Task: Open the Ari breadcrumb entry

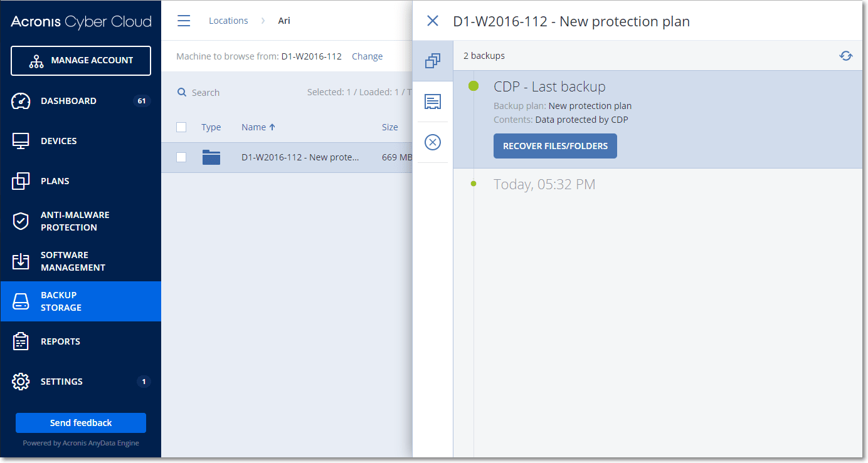Action: pyautogui.click(x=284, y=20)
